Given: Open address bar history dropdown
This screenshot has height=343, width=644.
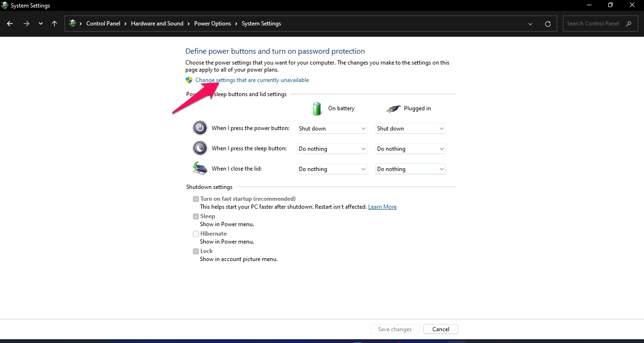Looking at the screenshot, I should [530, 24].
